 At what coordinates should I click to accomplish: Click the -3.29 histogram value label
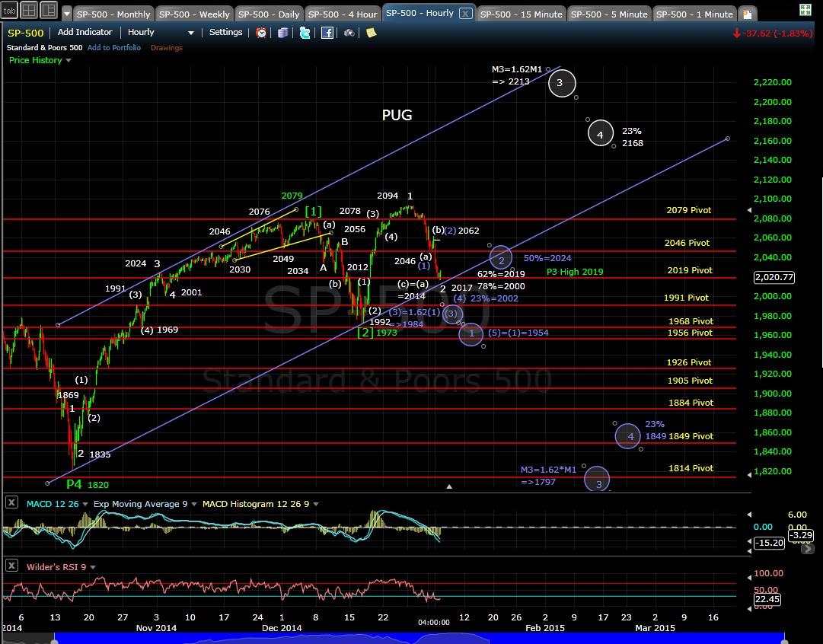(x=801, y=535)
